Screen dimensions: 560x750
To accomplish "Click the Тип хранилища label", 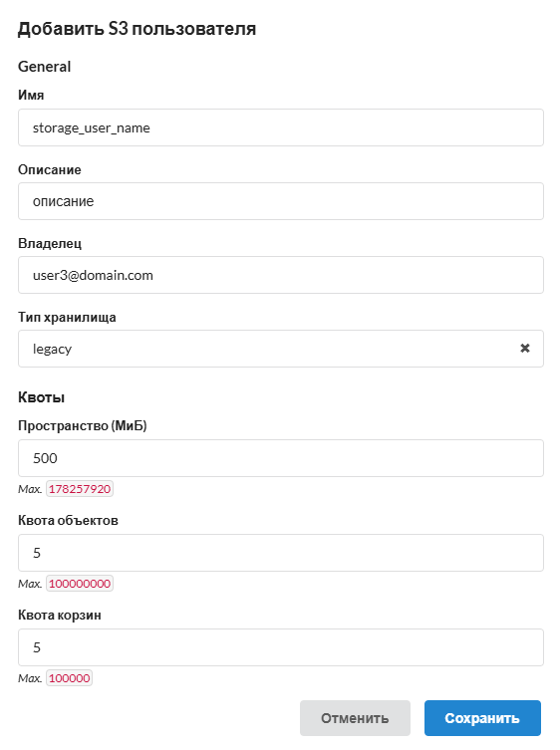I will [x=67, y=318].
